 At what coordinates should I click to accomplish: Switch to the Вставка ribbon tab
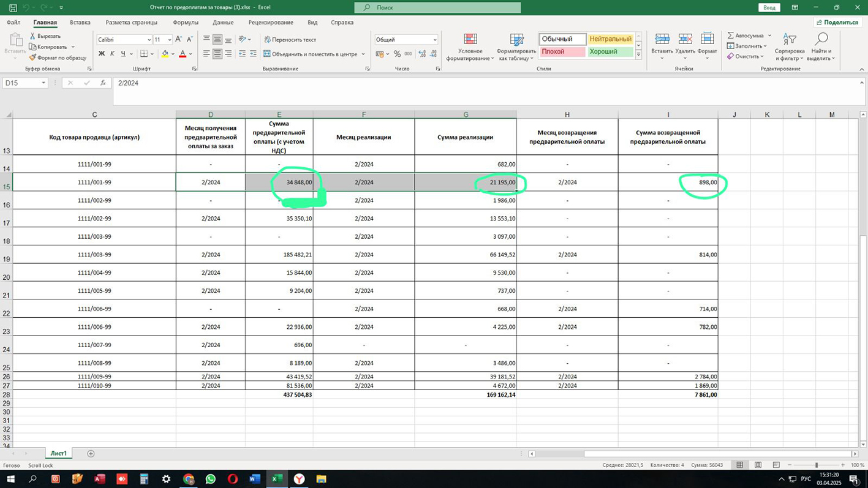80,23
